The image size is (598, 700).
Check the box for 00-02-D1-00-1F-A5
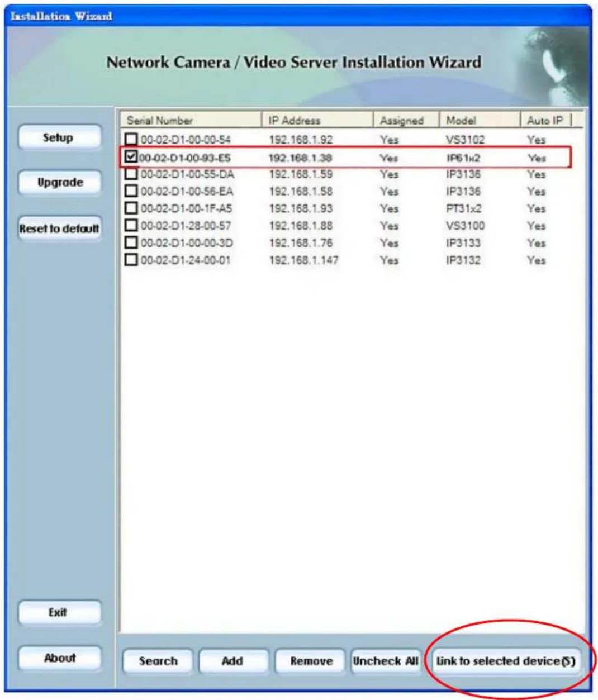(x=131, y=209)
